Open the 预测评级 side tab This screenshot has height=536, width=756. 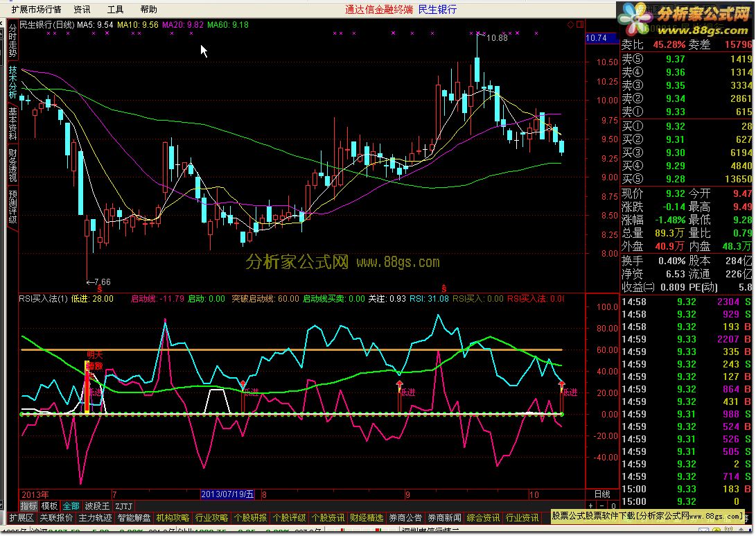click(12, 207)
